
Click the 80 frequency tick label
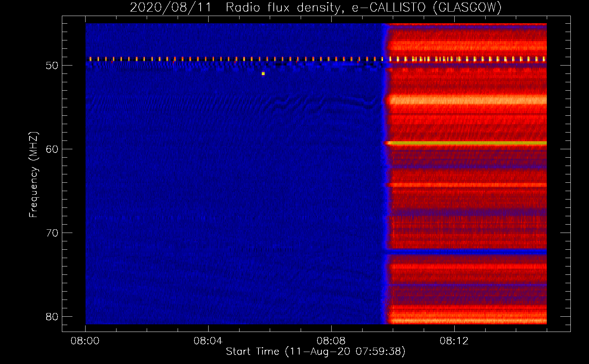52,317
